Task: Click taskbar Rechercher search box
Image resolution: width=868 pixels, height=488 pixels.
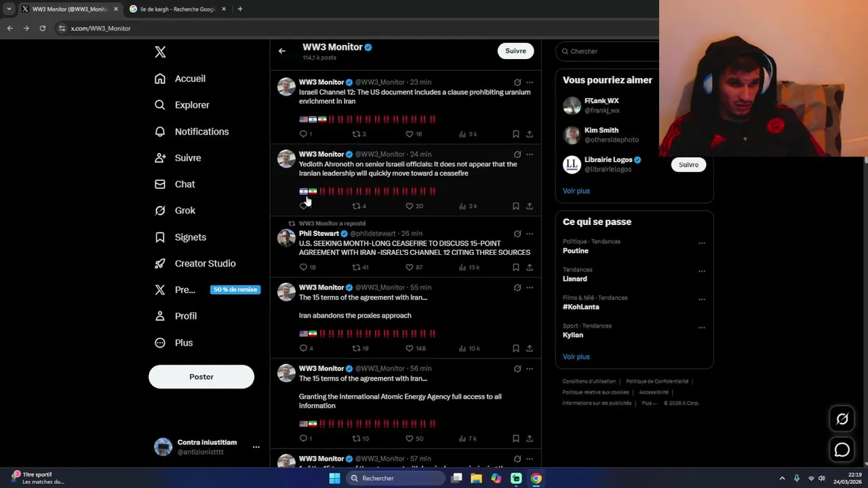Action: click(x=395, y=479)
